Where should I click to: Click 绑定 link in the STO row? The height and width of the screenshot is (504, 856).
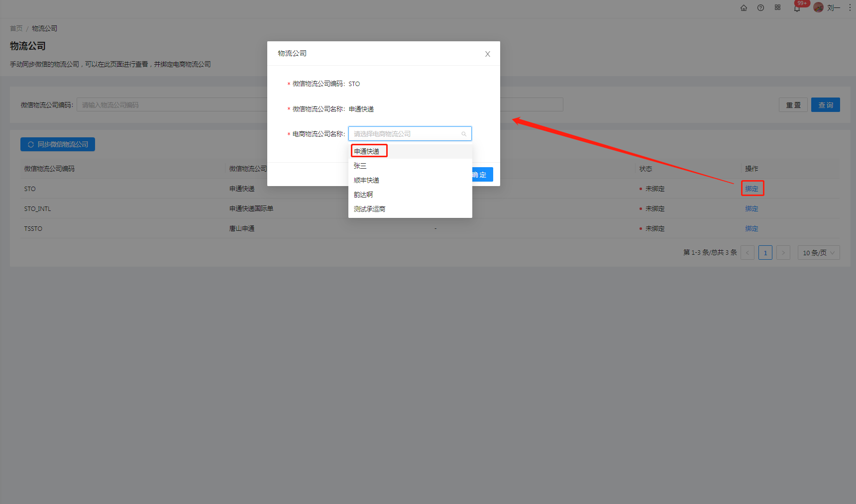pos(751,189)
